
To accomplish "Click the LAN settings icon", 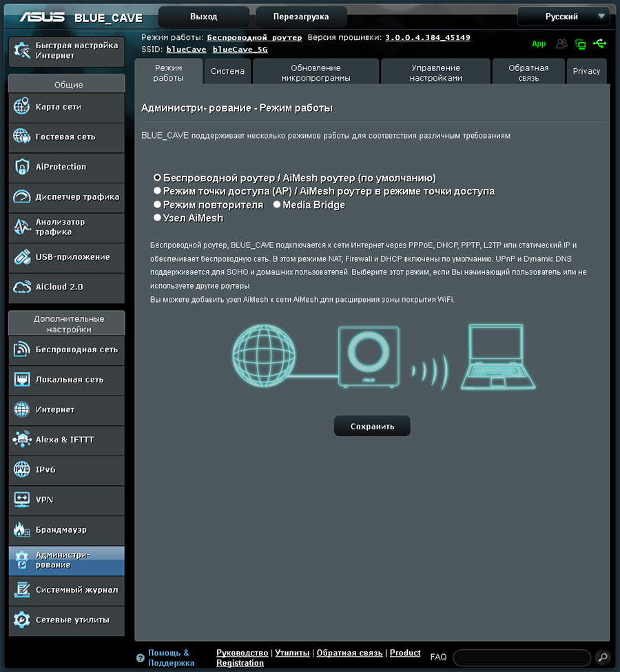I will click(x=21, y=379).
